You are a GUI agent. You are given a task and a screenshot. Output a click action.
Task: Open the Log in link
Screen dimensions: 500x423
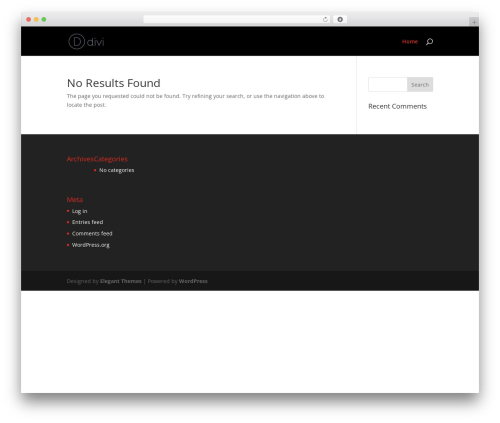79,211
